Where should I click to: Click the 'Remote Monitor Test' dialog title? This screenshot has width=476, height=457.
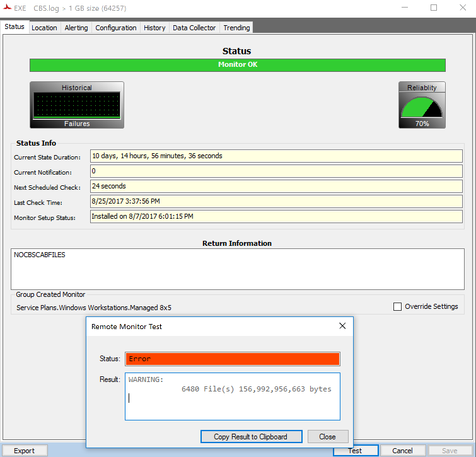pyautogui.click(x=127, y=327)
